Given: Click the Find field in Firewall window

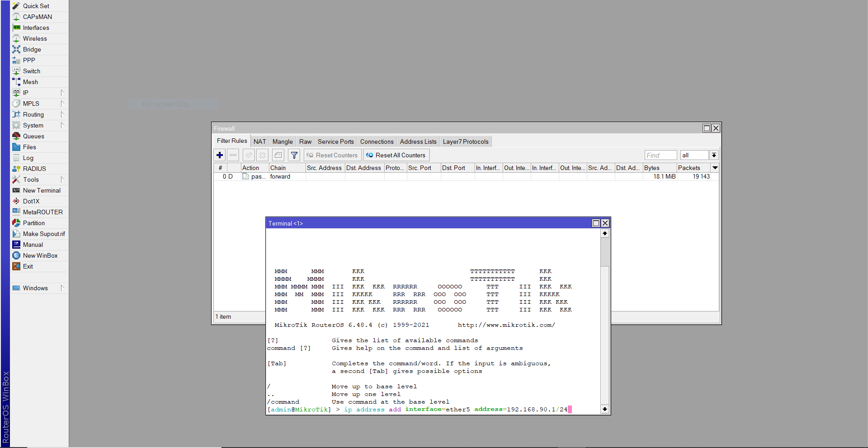Looking at the screenshot, I should (x=660, y=155).
